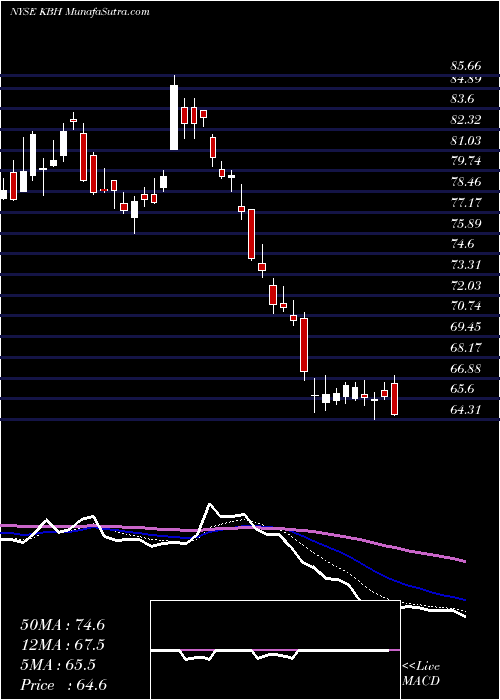This screenshot has width=500, height=700.
Task: Click the MACD inset panel
Action: [275, 650]
